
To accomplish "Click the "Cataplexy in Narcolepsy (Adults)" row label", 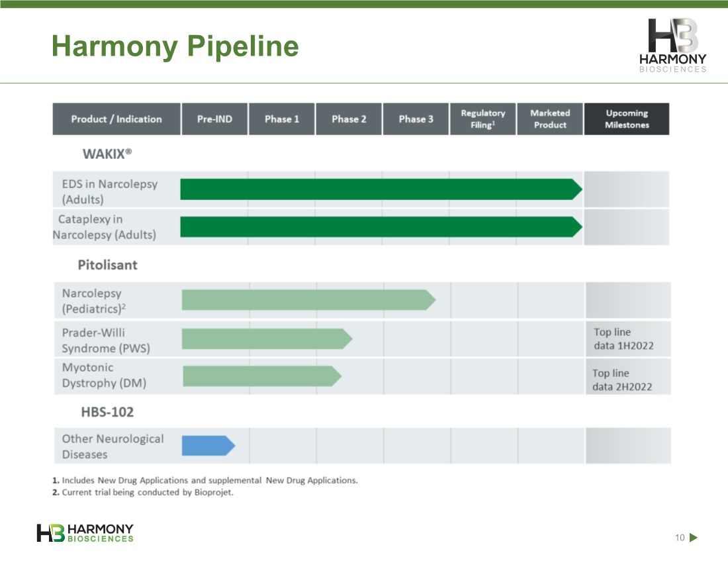I will [104, 227].
